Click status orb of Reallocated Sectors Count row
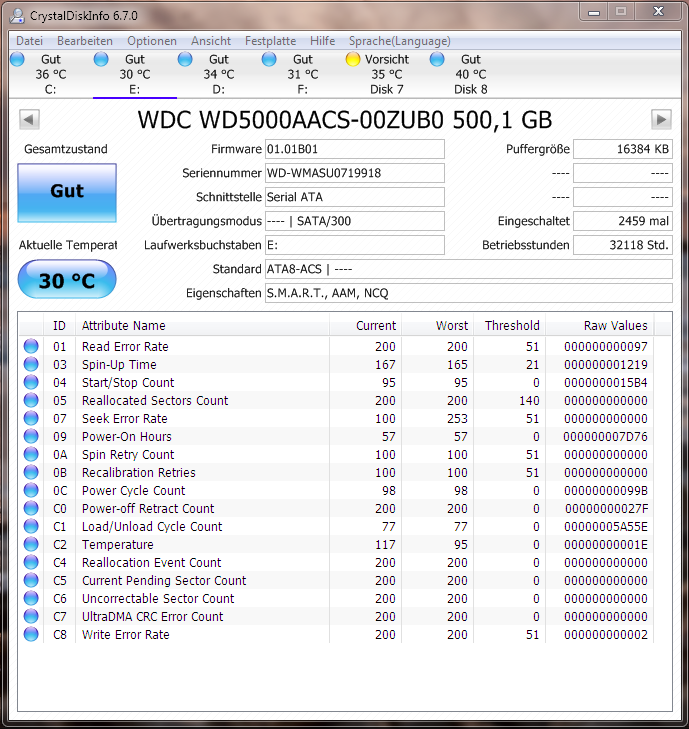 coord(31,400)
